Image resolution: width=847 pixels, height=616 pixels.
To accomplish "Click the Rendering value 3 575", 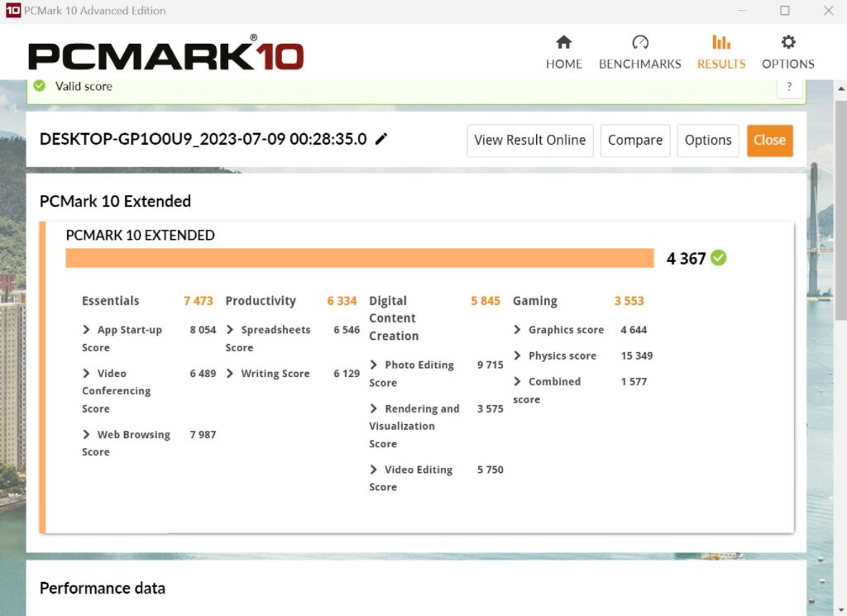I will (490, 408).
